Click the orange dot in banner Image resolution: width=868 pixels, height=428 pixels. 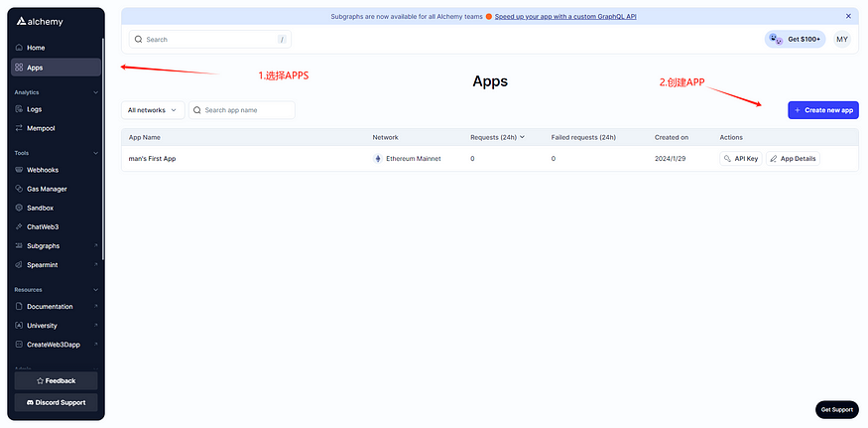489,17
